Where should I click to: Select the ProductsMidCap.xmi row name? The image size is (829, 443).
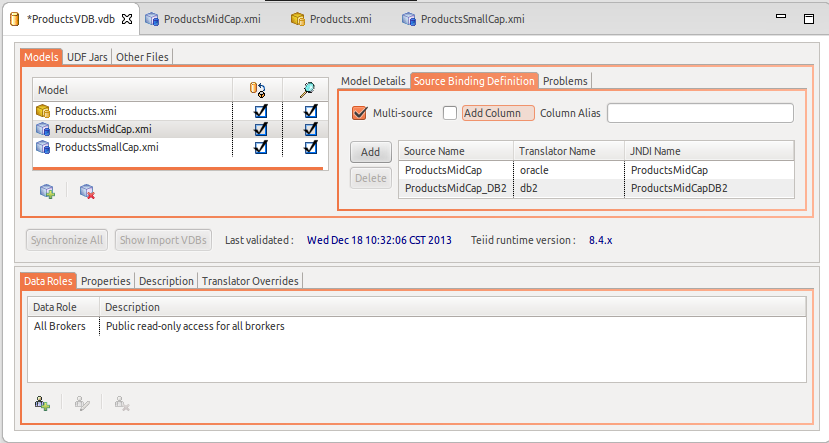pos(103,129)
